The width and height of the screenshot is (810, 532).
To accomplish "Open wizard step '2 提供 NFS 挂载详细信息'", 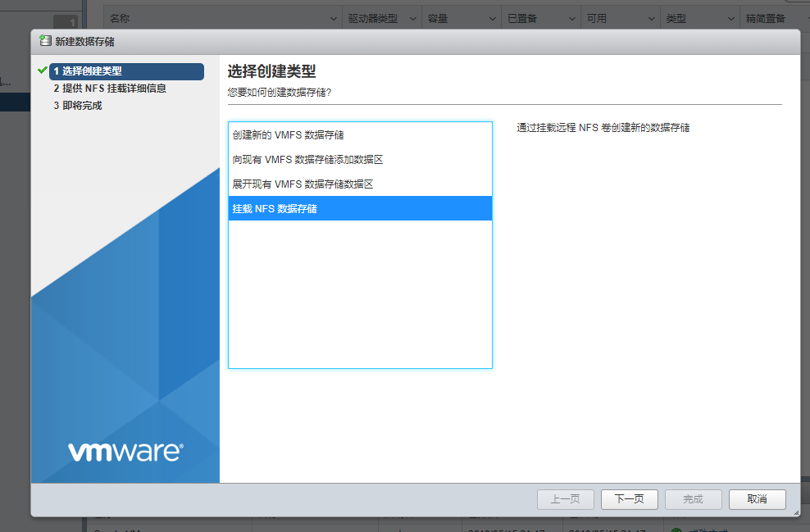I will (110, 89).
